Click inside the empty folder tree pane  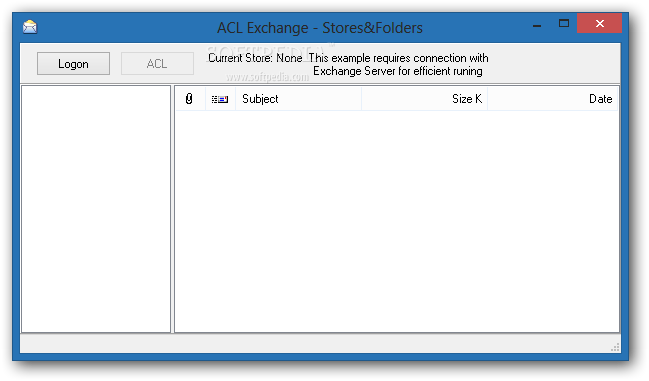(x=96, y=209)
